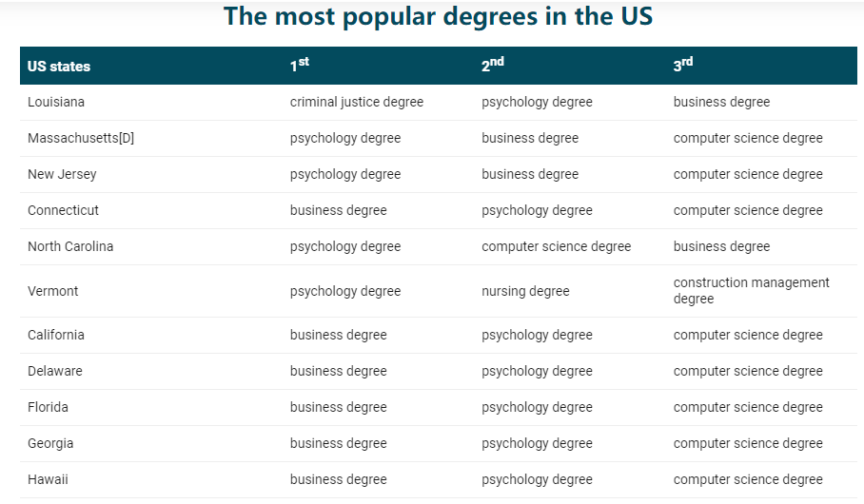Click Vermont's nursing degree cell
This screenshot has height=504, width=864.
(x=525, y=291)
